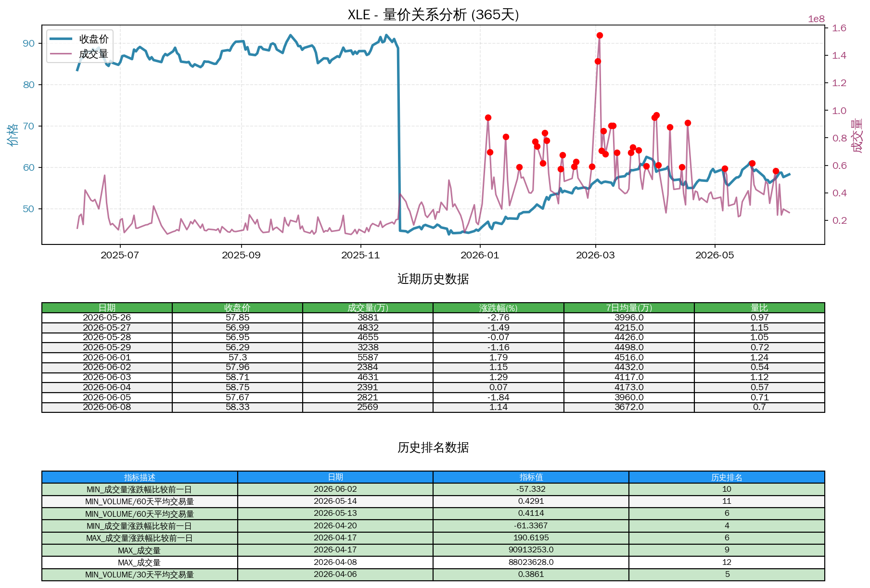Click the 日期 header in ranking table
The image size is (870, 588).
(x=335, y=477)
